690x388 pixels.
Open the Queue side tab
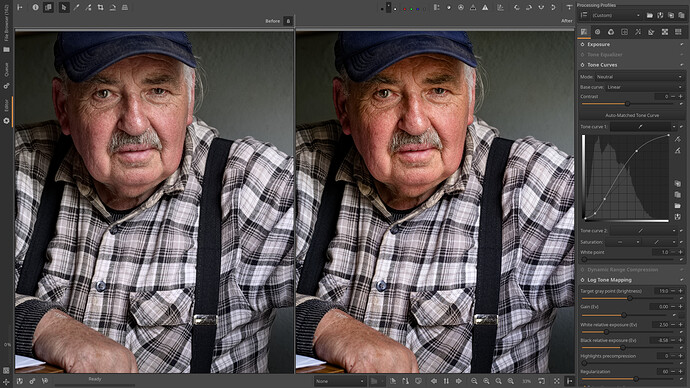[6, 70]
